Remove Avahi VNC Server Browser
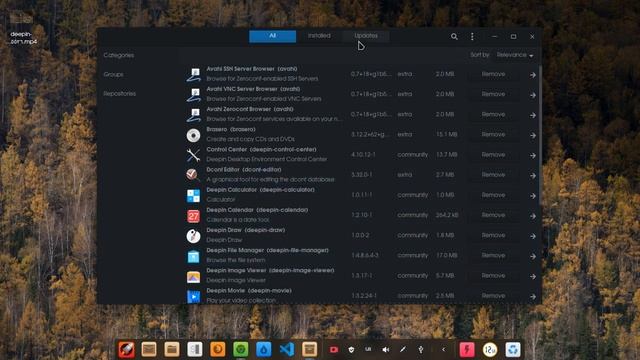 [x=493, y=94]
